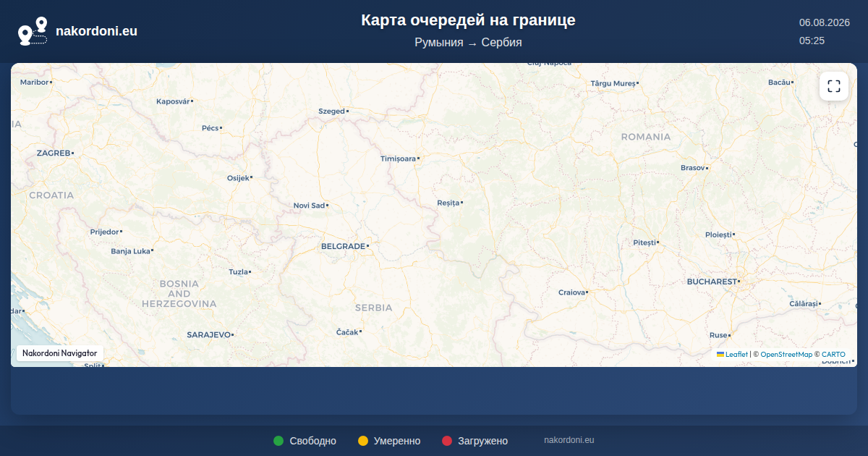Click Reșița city label
This screenshot has width=868, height=456.
pyautogui.click(x=448, y=203)
